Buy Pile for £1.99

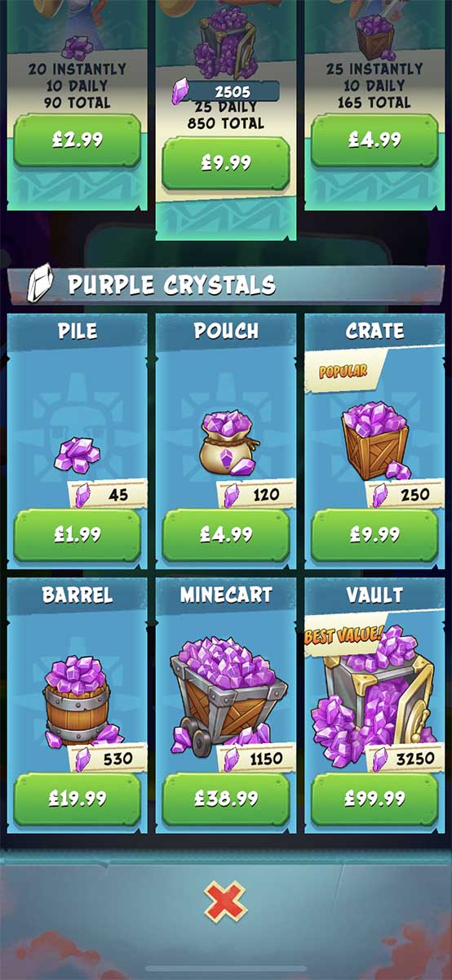coord(78,535)
